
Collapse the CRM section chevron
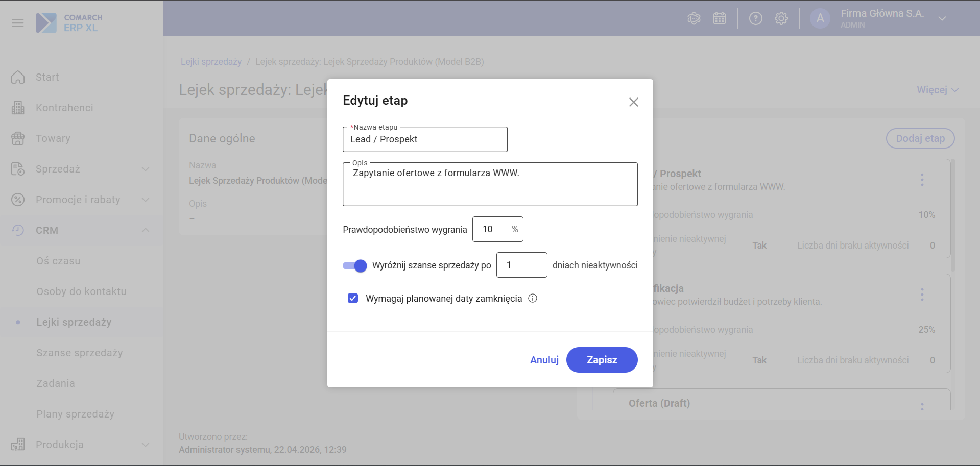146,230
